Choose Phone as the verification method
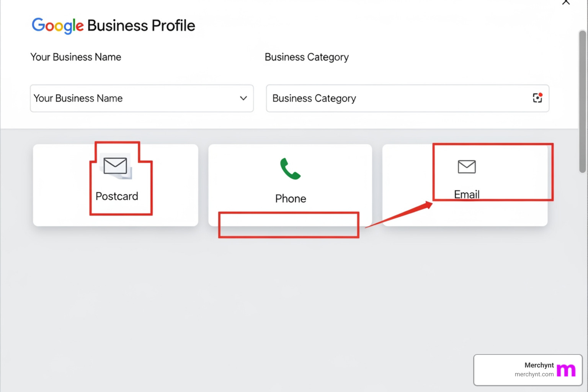This screenshot has width=588, height=392. (x=290, y=185)
